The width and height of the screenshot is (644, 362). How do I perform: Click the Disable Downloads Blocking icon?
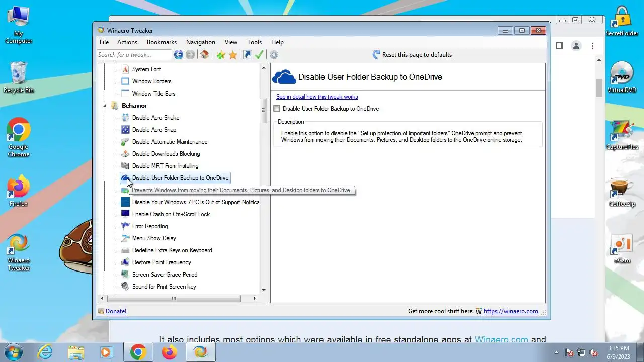[125, 154]
